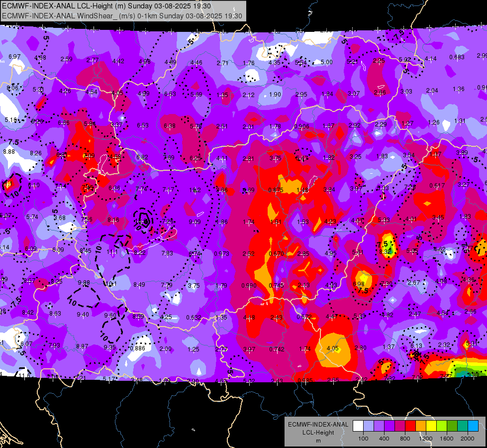Click the wind shear value 8.88
The image size is (487, 448).
(x=9, y=152)
